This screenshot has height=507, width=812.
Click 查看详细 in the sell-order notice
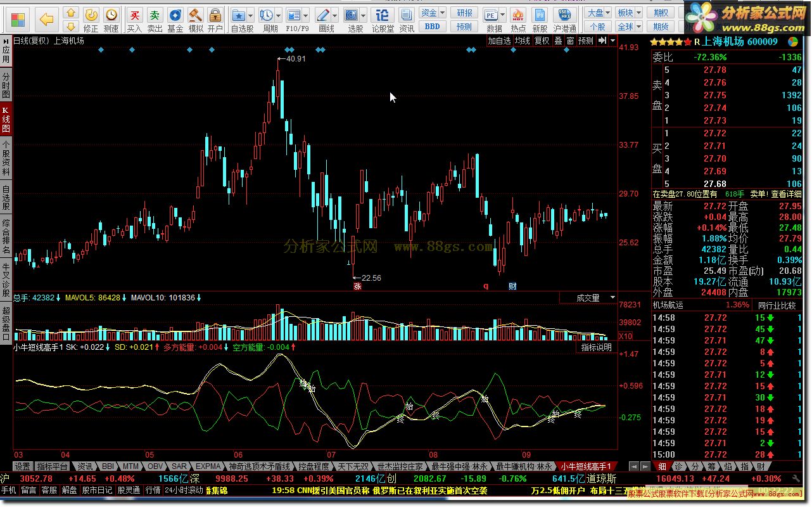[x=785, y=194]
